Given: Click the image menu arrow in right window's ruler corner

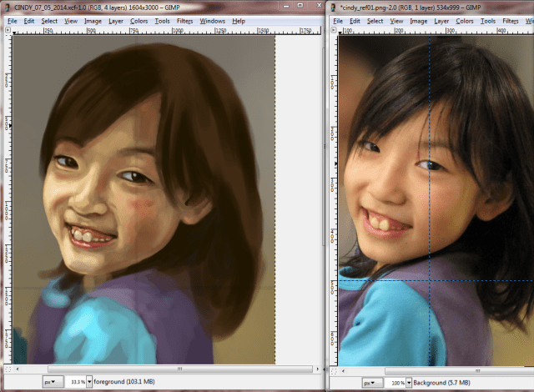Looking at the screenshot, I should coord(334,28).
